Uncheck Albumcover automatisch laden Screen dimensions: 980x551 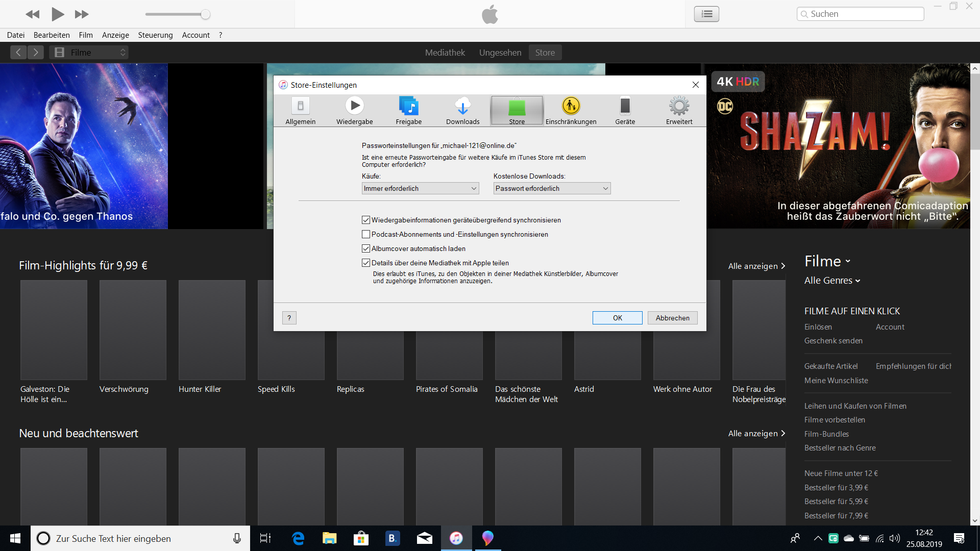coord(366,248)
